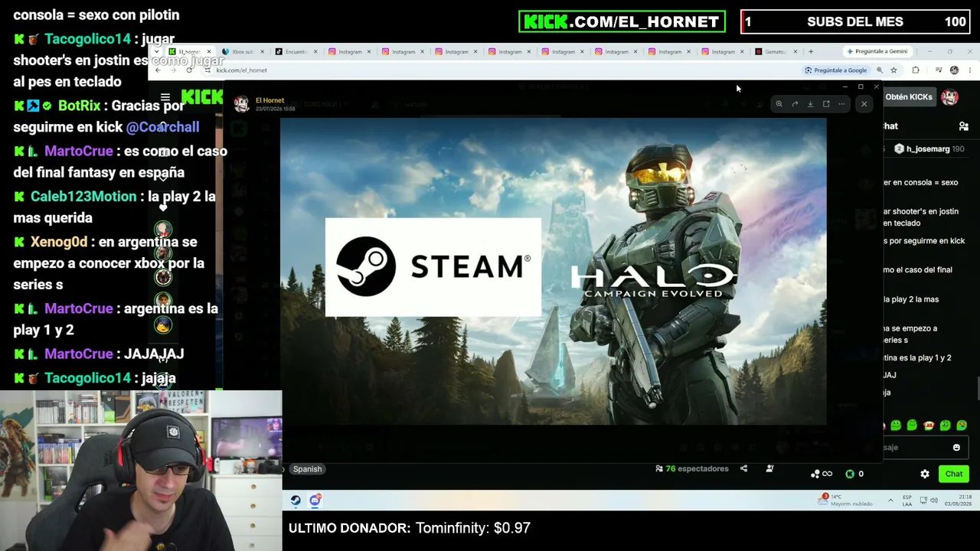Click the Pregúntale a Google button
980x551 pixels.
point(835,70)
